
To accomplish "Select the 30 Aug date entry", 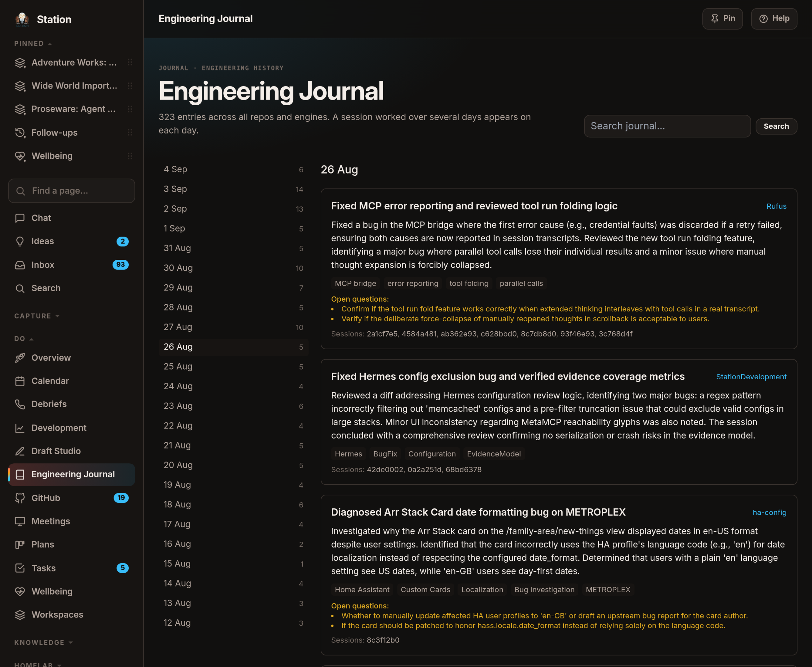I will point(233,268).
